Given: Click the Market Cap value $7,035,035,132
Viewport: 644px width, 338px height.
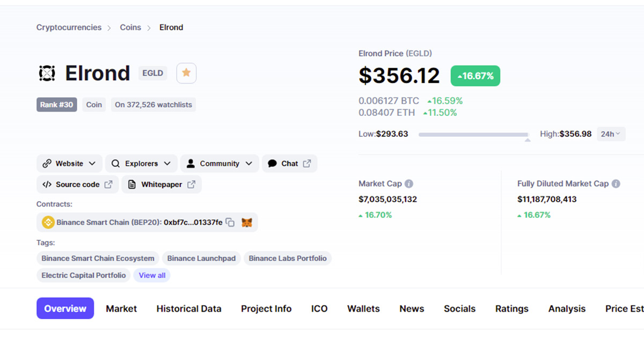Looking at the screenshot, I should click(x=387, y=199).
